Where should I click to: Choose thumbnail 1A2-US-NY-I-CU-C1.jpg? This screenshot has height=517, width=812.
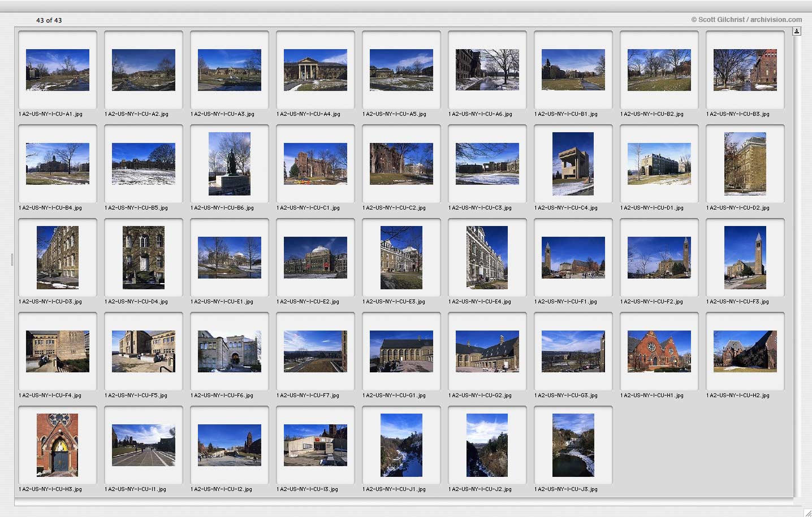[316, 164]
